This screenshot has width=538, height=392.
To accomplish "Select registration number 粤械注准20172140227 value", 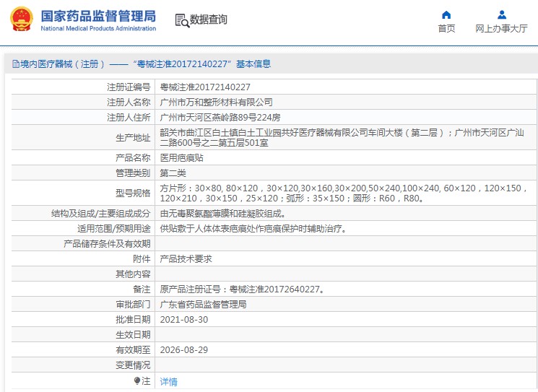I will (x=205, y=87).
